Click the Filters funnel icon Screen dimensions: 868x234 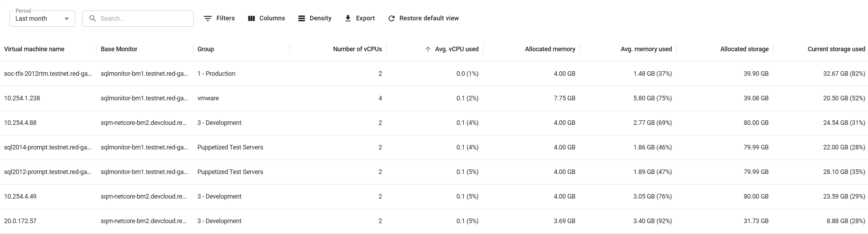(208, 19)
